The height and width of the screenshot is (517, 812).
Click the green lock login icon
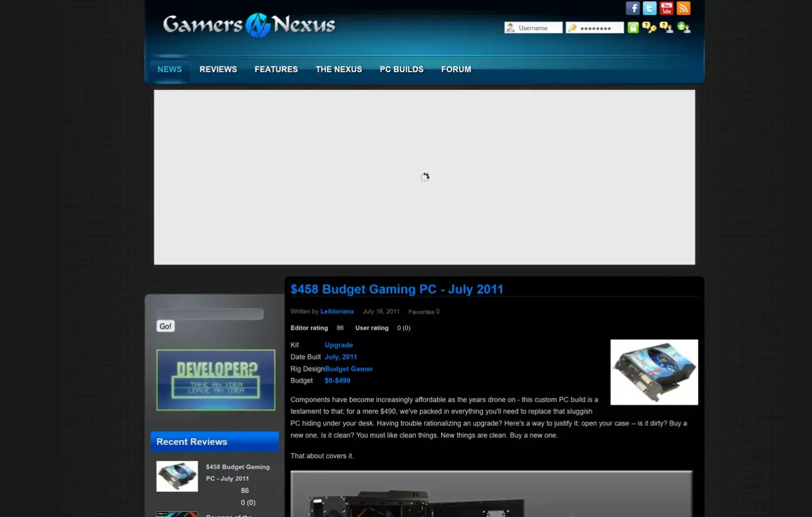(x=633, y=28)
